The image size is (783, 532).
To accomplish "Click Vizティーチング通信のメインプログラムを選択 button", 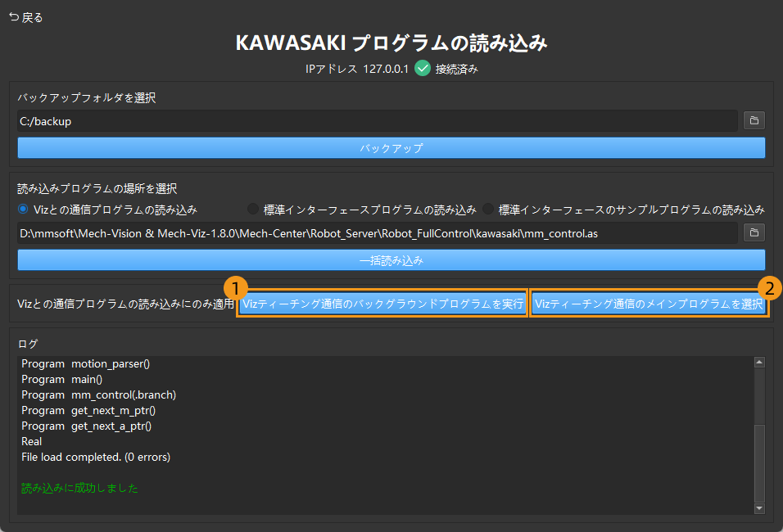I will tap(649, 304).
